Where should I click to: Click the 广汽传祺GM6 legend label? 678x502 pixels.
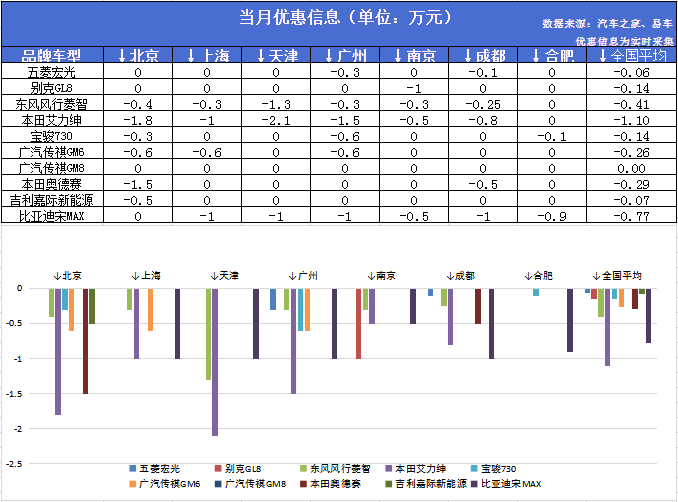(x=170, y=483)
